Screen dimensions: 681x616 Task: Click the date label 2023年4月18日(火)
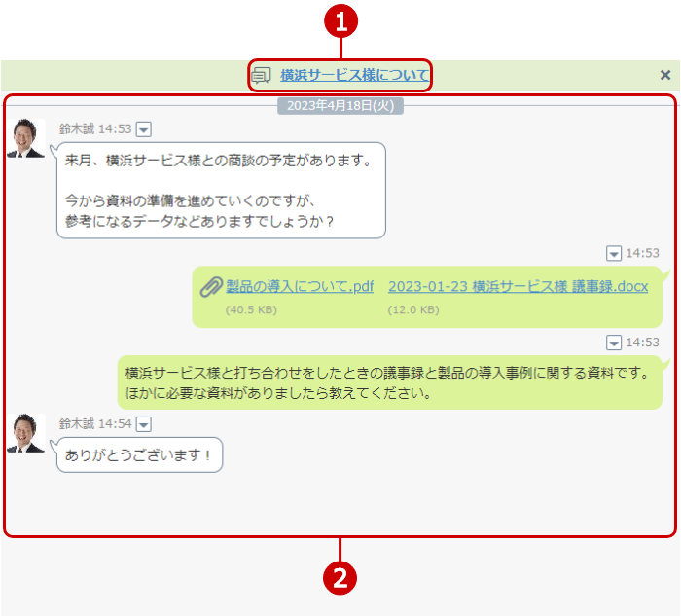pos(340,105)
